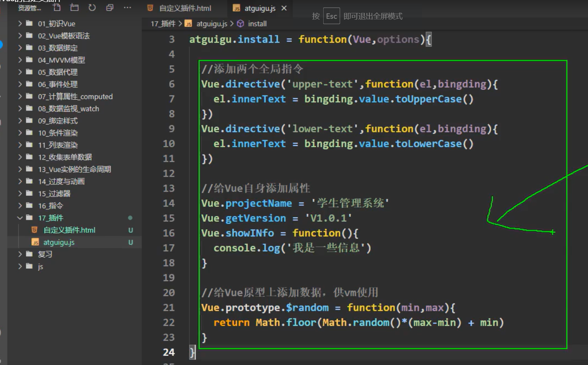
Task: Expand the 08_数据监视_watch folder
Action: coord(20,109)
